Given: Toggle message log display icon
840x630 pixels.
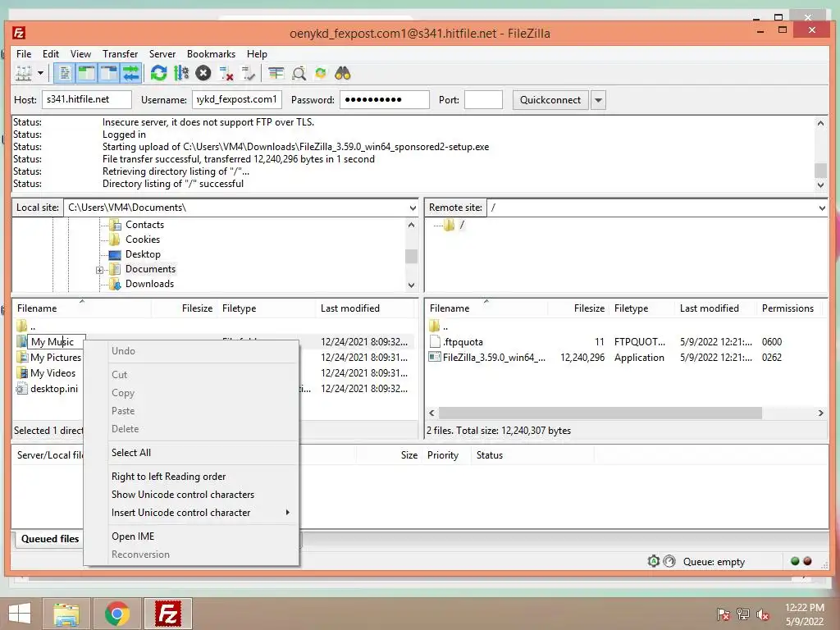Looking at the screenshot, I should point(64,73).
